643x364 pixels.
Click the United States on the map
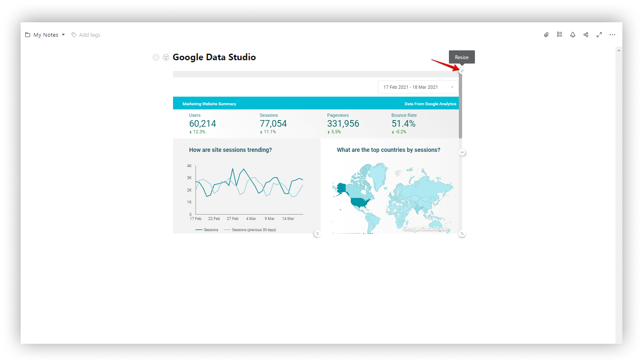tap(359, 203)
